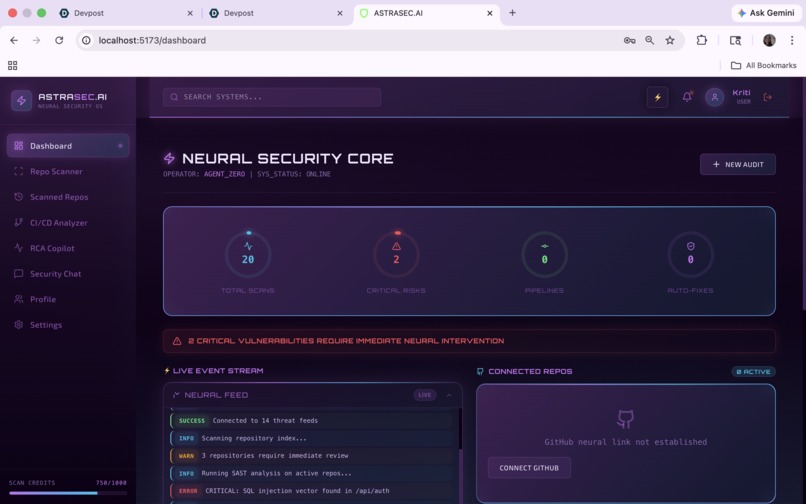Viewport: 806px width, 504px height.
Task: Click the Dashboard grid icon
Action: point(19,146)
